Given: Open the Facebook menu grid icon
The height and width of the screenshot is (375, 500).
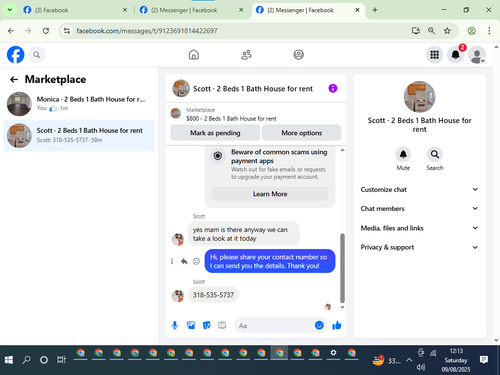Looking at the screenshot, I should tap(434, 55).
